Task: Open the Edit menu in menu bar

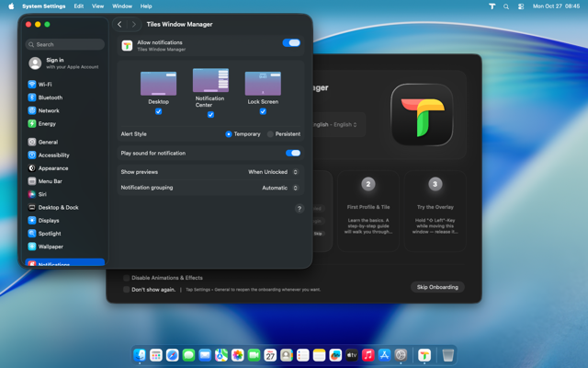Action: coord(79,6)
